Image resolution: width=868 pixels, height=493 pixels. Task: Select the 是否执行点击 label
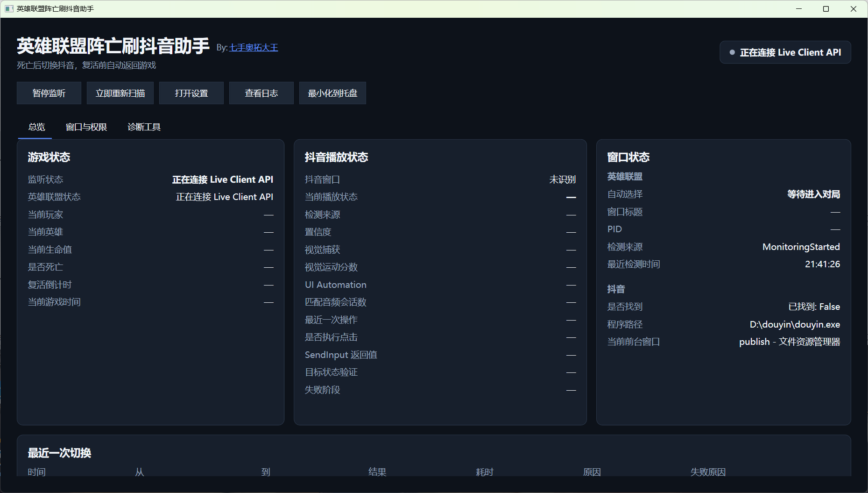tap(332, 337)
